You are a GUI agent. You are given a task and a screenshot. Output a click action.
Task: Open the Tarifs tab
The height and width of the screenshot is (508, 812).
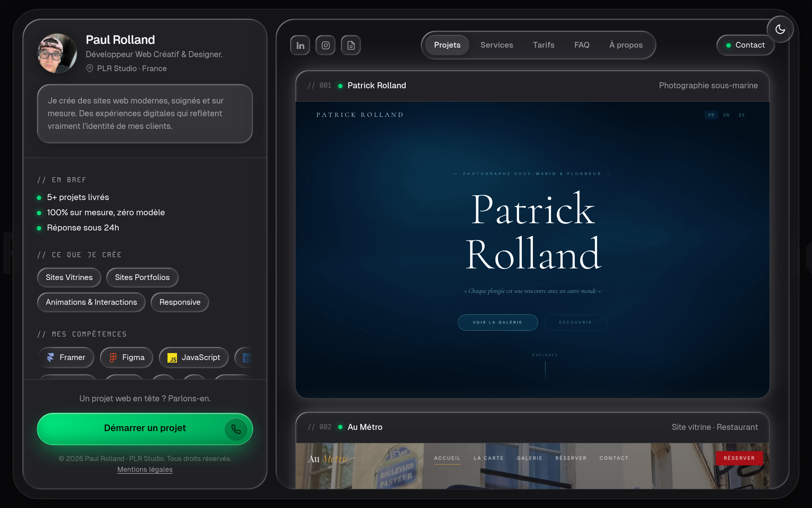pos(544,45)
